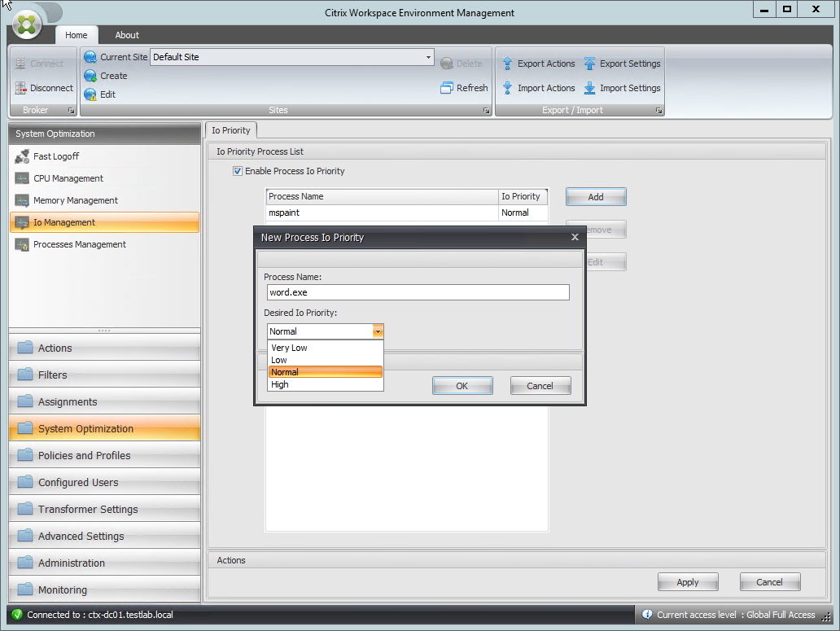Click the Apply button
Viewport: 840px width, 631px height.
point(688,581)
